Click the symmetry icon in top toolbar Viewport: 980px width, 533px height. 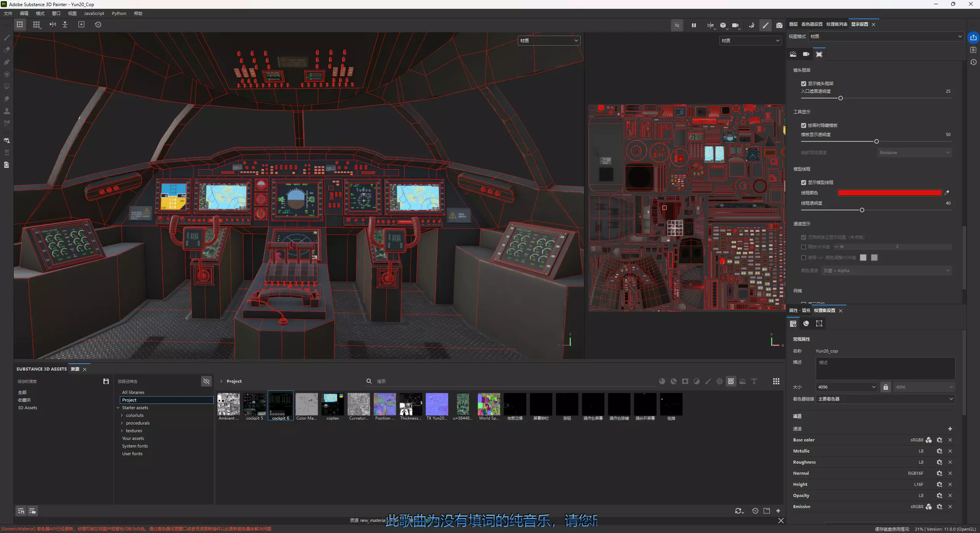coord(52,25)
